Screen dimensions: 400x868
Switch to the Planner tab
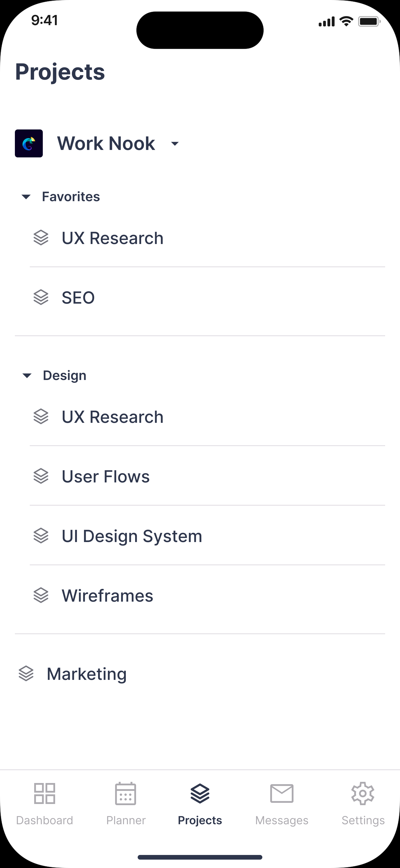(x=126, y=804)
